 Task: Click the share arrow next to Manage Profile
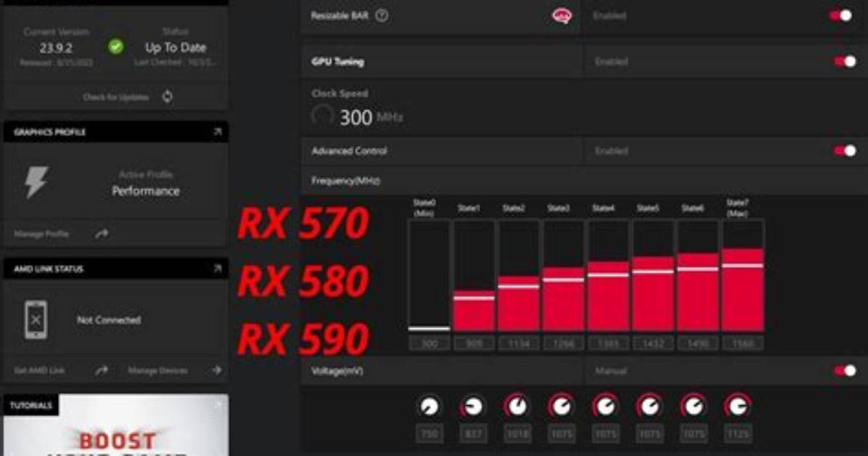tap(102, 234)
